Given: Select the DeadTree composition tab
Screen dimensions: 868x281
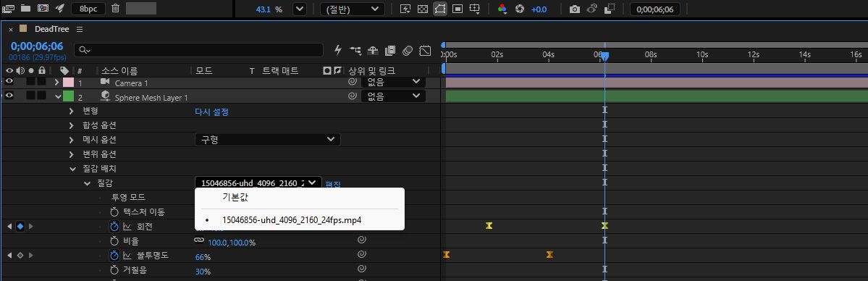Looking at the screenshot, I should (51, 29).
